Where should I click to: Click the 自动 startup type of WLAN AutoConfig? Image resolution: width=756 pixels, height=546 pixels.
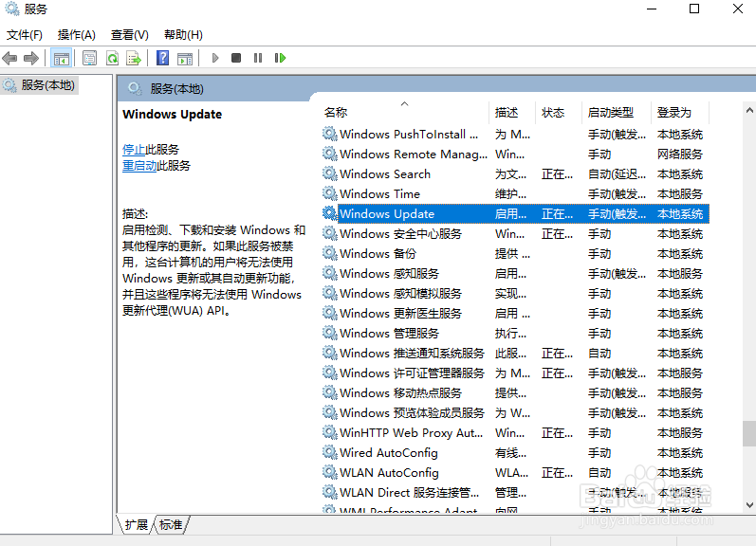[x=599, y=473]
